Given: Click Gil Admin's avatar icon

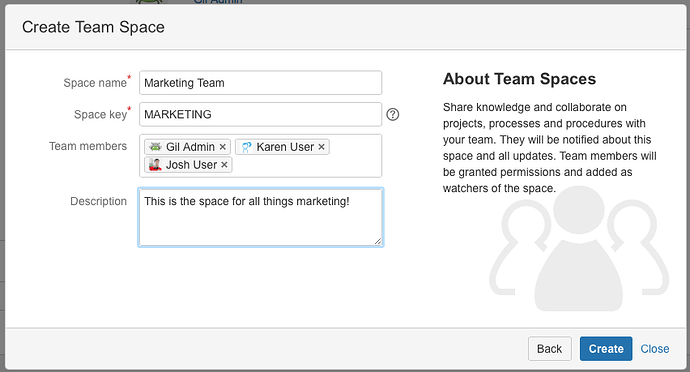Looking at the screenshot, I should 155,147.
